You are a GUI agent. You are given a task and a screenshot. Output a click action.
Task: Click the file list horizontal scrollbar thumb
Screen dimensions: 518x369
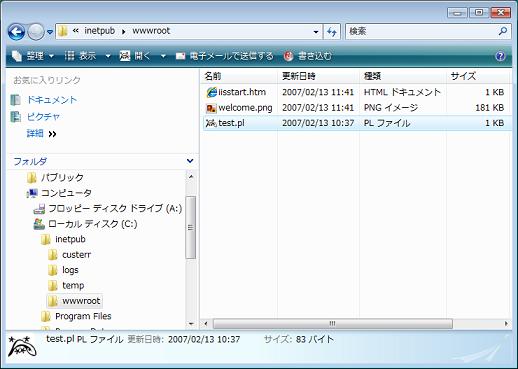point(333,323)
